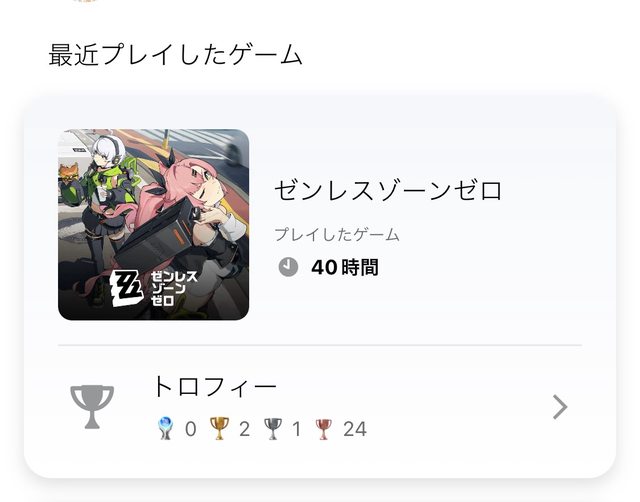This screenshot has width=640, height=502.
Task: Tap the silver trophy count 1
Action: coord(297,429)
